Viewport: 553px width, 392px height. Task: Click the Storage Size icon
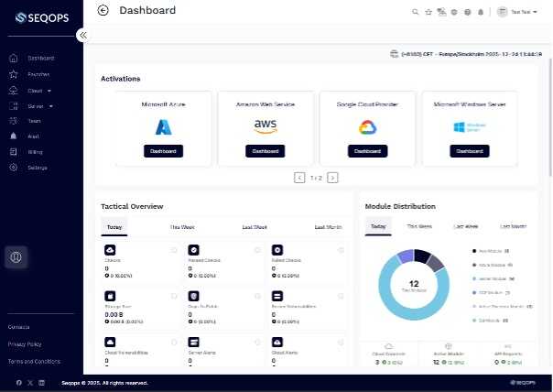110,296
